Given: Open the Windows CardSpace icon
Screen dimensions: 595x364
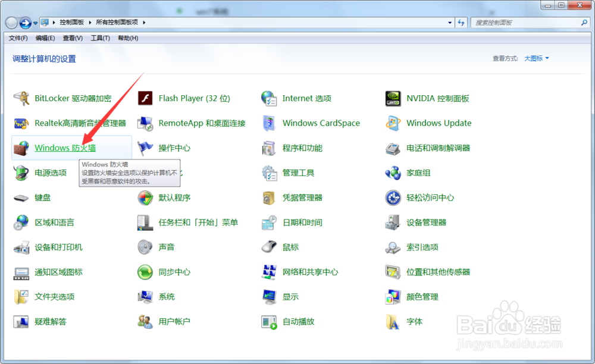Looking at the screenshot, I should tap(269, 123).
